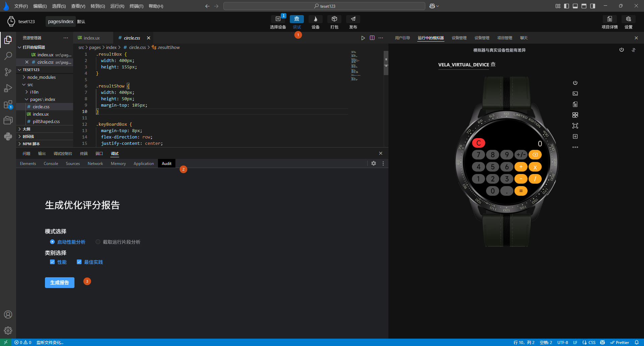Click the 打包 (package) toolbar icon
644x346 pixels.
334,19
